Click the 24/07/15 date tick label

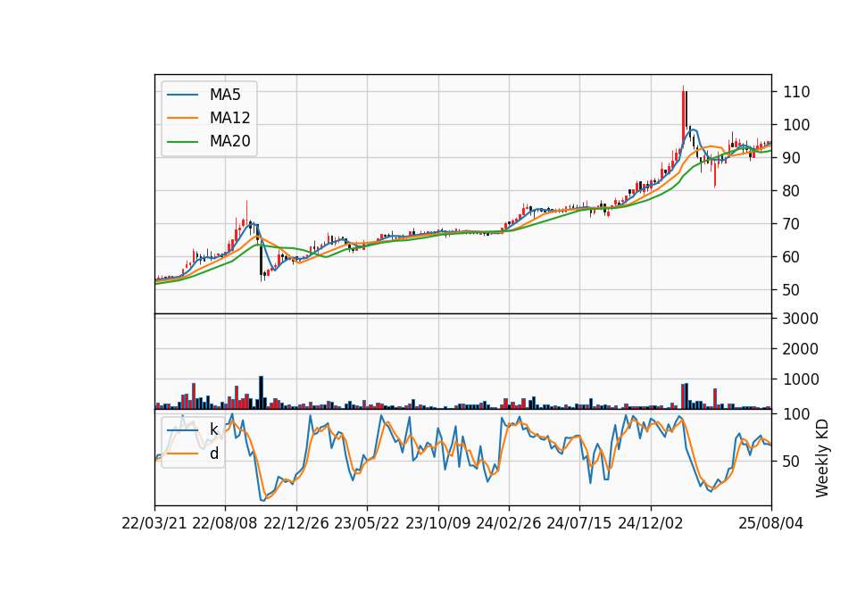[x=578, y=523]
